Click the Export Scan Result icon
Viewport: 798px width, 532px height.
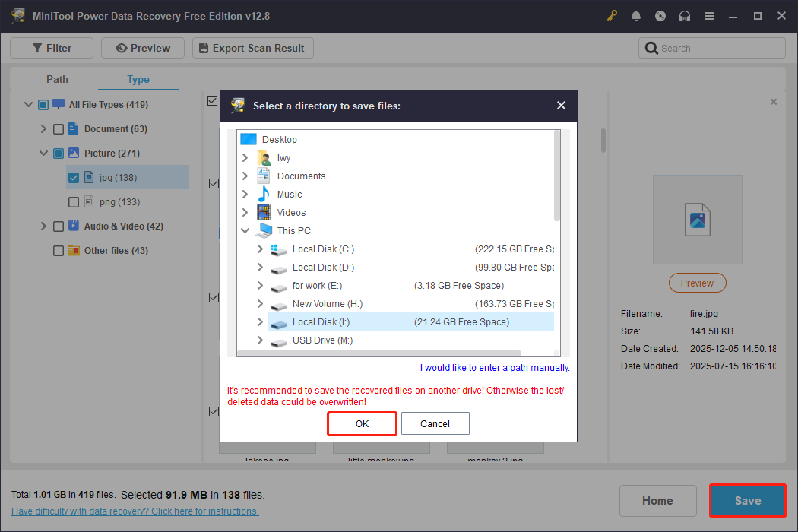(204, 47)
